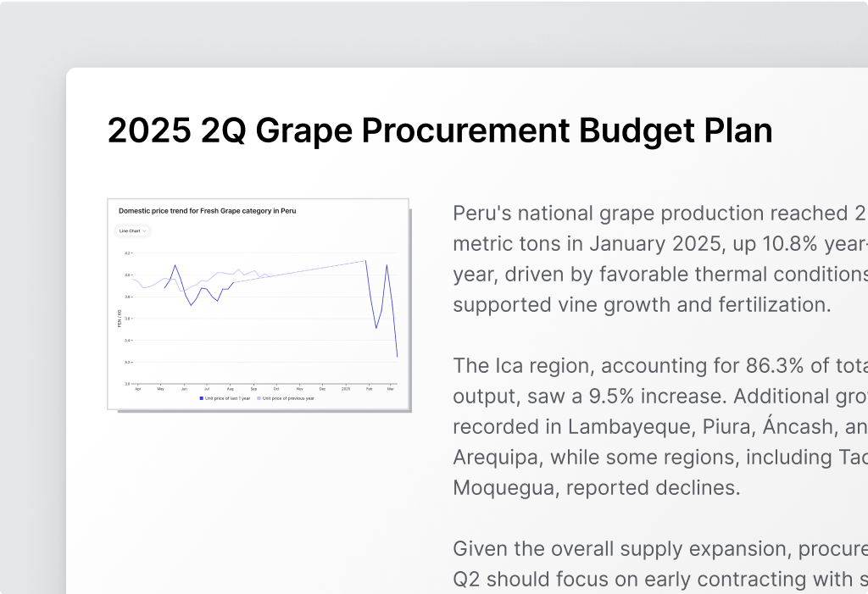Click the 'Apr' label on the x-axis
Viewport: 868px width, 594px height.
137,389
